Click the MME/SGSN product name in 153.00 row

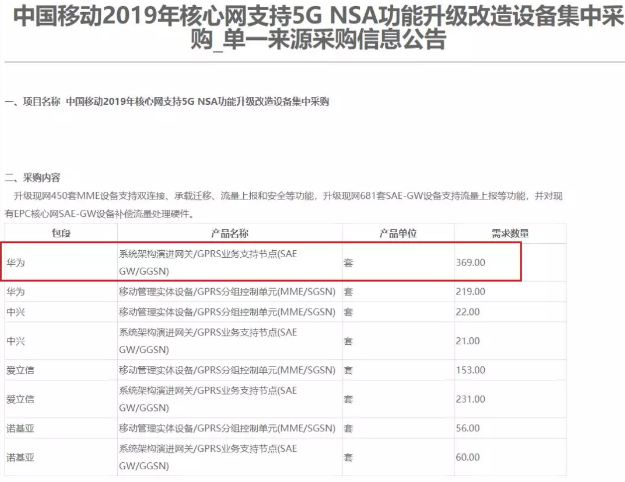227,370
